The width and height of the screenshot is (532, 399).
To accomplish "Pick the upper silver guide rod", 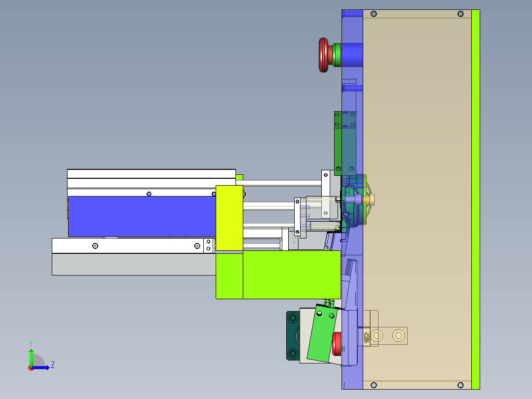I will pos(278,183).
